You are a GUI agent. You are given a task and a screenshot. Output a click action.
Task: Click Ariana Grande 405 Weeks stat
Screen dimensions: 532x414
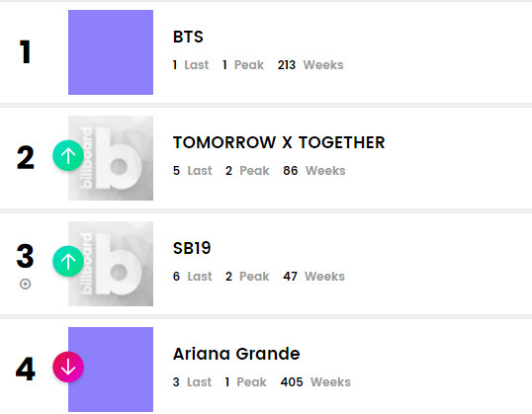315,382
